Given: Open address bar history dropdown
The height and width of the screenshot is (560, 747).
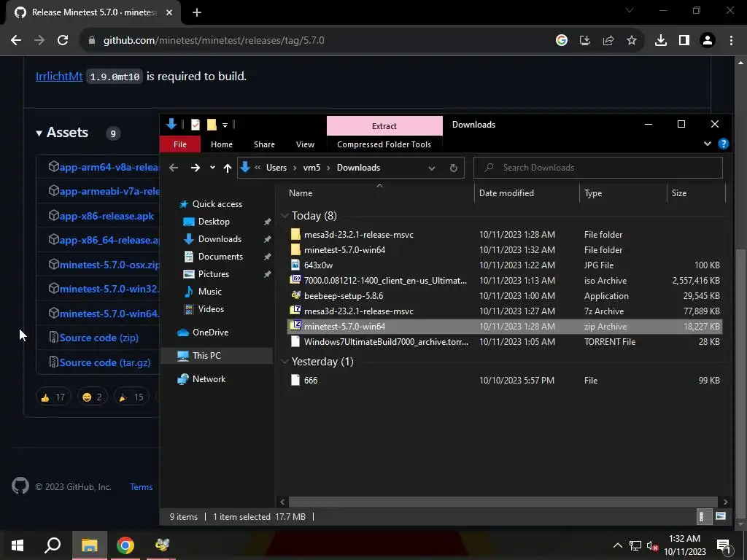Looking at the screenshot, I should [432, 168].
